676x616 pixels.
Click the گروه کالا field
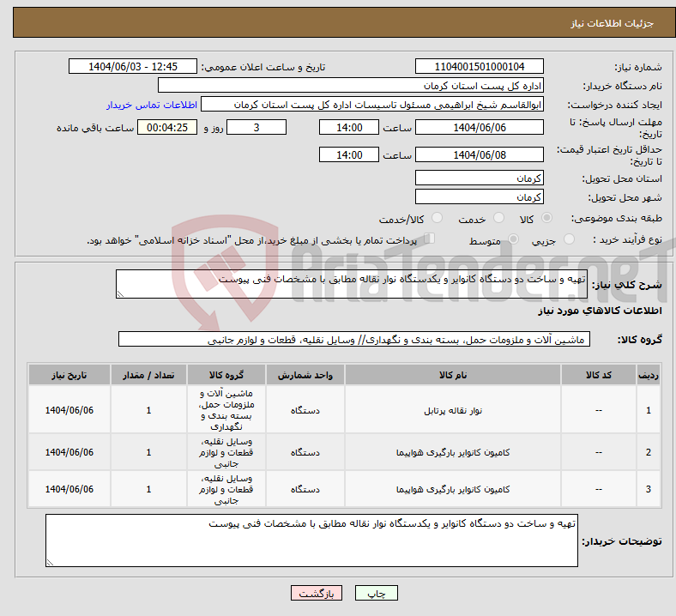[x=354, y=339]
